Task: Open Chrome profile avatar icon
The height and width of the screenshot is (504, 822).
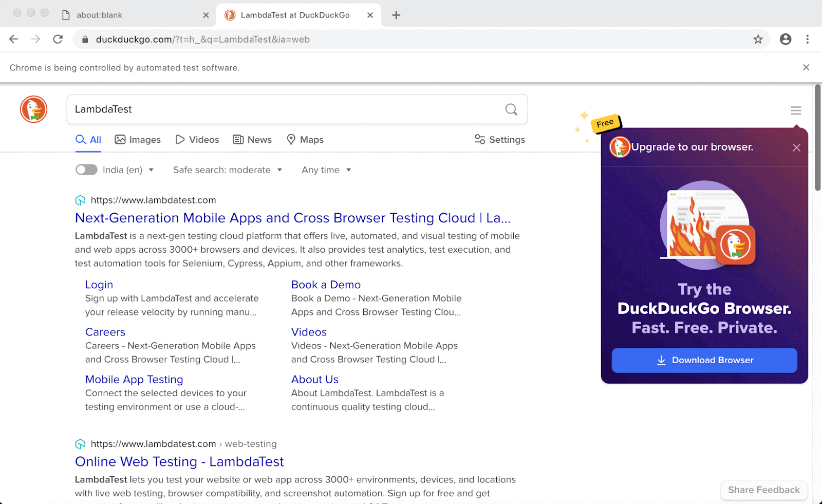Action: point(785,40)
